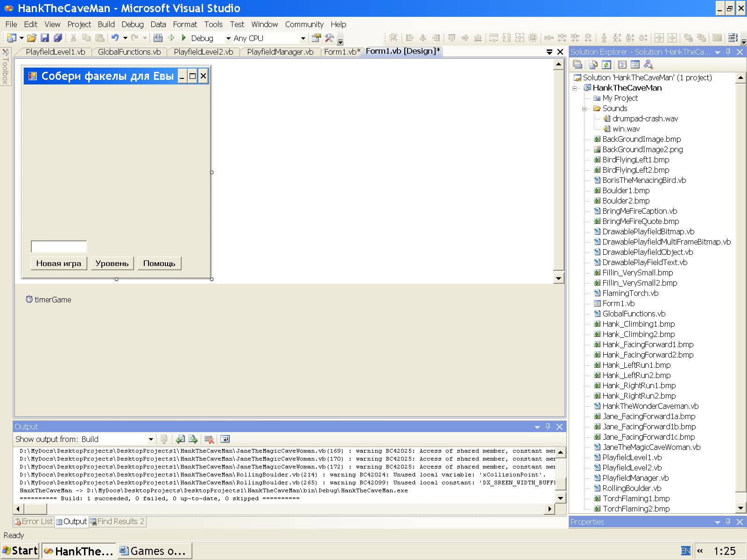
Task: Click View Class Diagram icon in Solution Explorer
Action: tap(648, 65)
